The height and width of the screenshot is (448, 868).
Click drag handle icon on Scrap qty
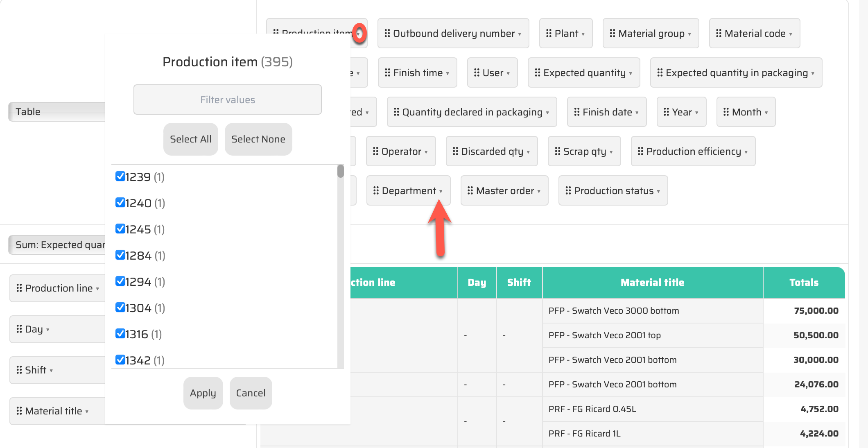tap(557, 151)
